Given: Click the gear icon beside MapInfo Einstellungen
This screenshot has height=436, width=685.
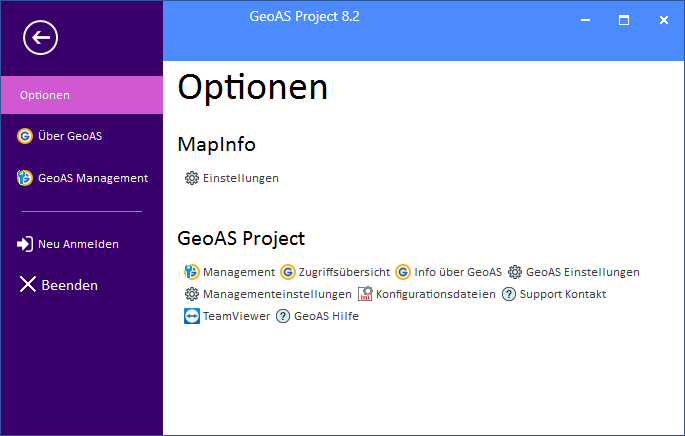Looking at the screenshot, I should [x=192, y=178].
